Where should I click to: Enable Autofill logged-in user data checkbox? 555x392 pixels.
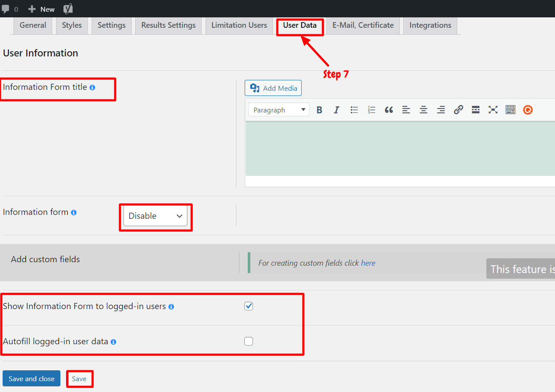click(249, 341)
